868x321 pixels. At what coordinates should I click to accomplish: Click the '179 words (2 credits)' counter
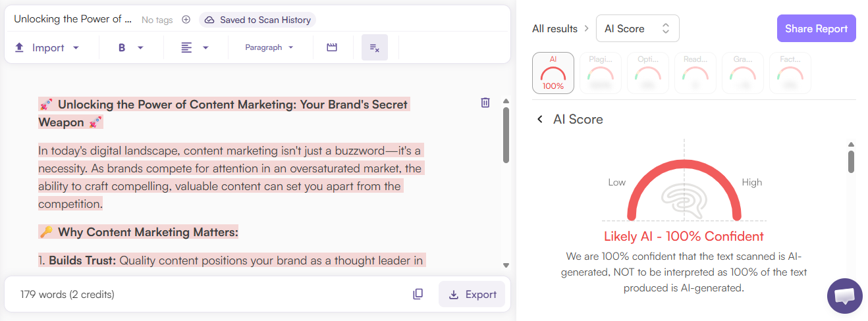[x=67, y=294]
